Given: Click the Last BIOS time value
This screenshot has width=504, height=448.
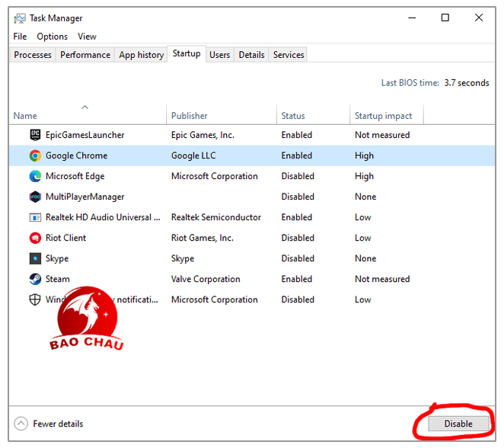Looking at the screenshot, I should click(467, 83).
